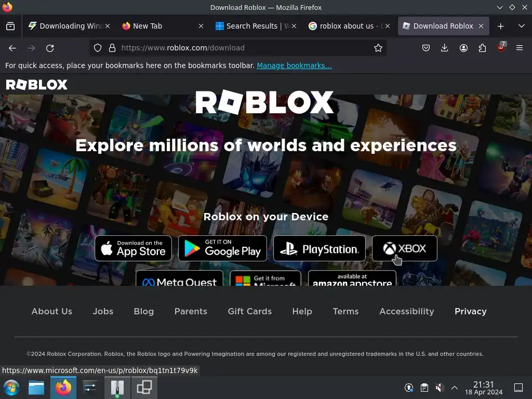The height and width of the screenshot is (399, 532).
Task: Open the Firefox downloads panel
Action: pyautogui.click(x=445, y=48)
